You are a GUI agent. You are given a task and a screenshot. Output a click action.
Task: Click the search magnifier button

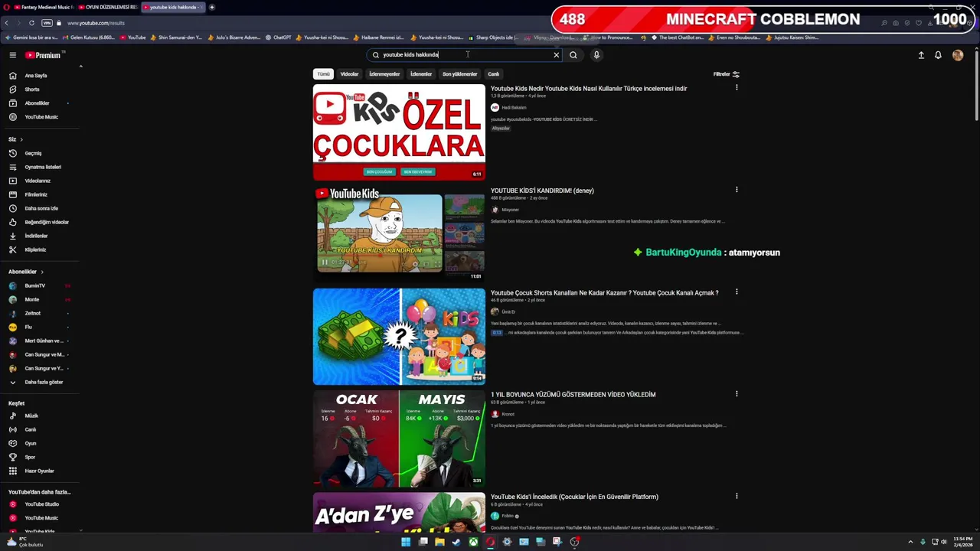pos(573,55)
